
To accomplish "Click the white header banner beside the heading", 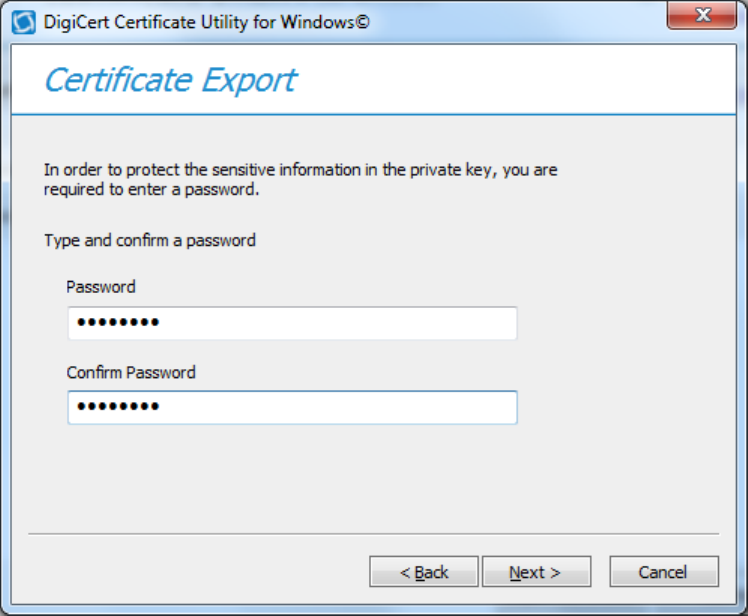I will tap(520, 80).
